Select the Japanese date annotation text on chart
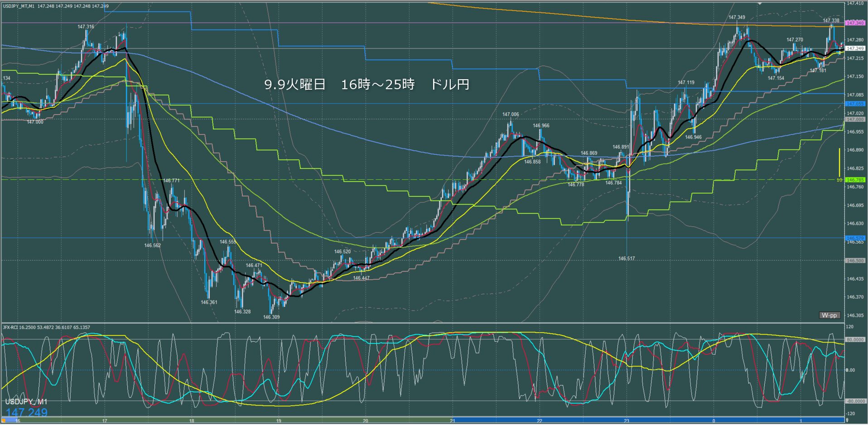The image size is (868, 425). point(366,84)
